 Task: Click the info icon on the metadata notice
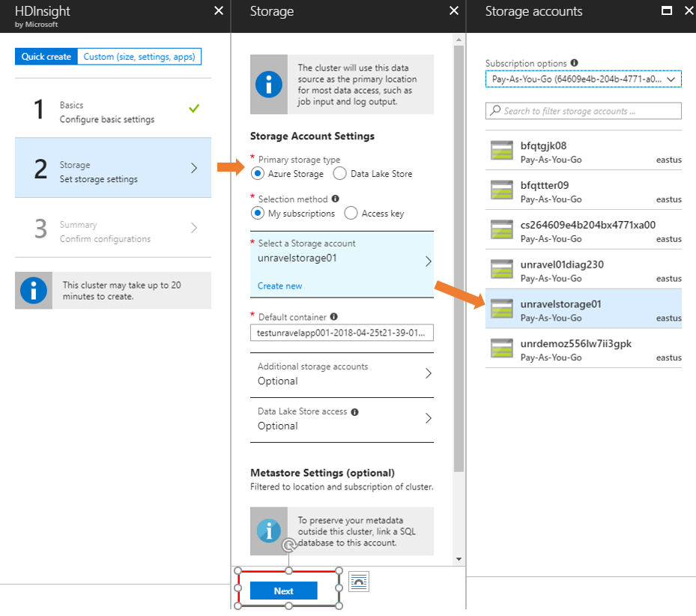click(x=268, y=531)
